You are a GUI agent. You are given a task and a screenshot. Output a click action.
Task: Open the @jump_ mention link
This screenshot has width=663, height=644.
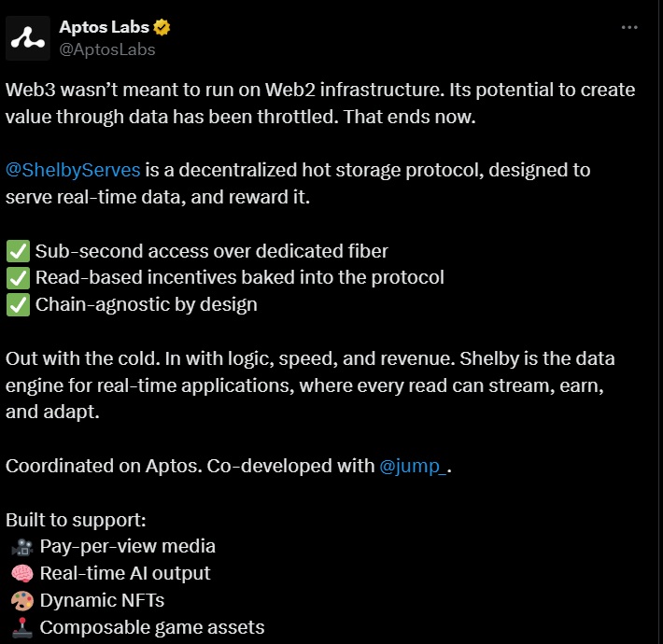click(x=413, y=466)
